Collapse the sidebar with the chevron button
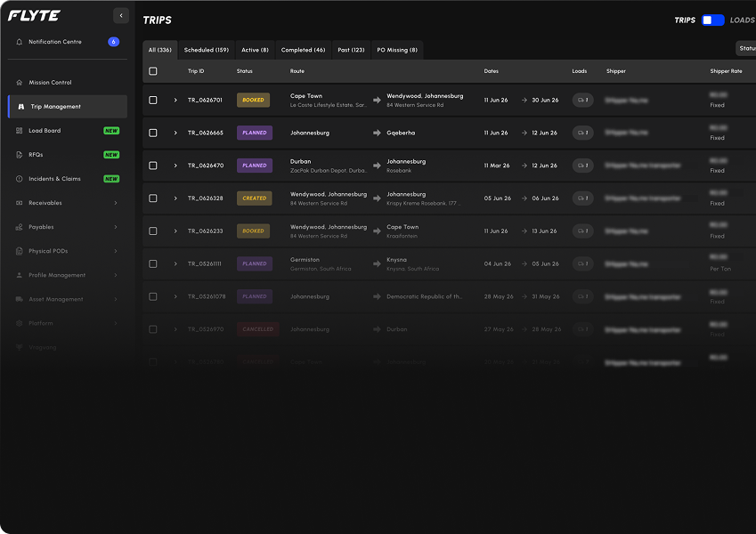Screen dimensions: 756x534 tap(121, 15)
